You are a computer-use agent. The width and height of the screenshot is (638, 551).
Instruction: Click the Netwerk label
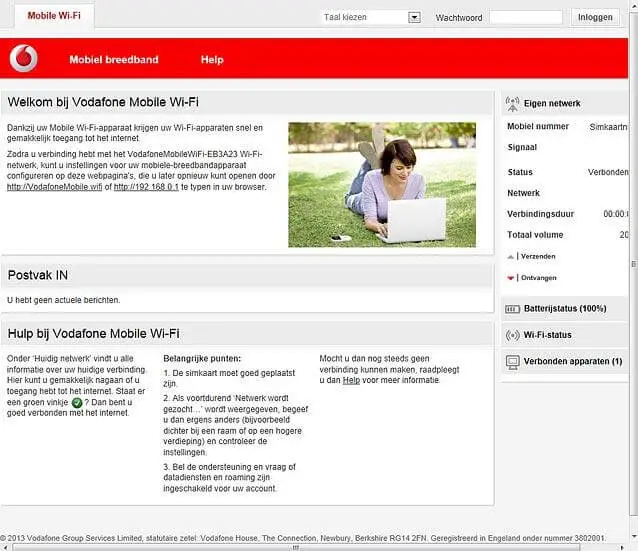click(523, 193)
